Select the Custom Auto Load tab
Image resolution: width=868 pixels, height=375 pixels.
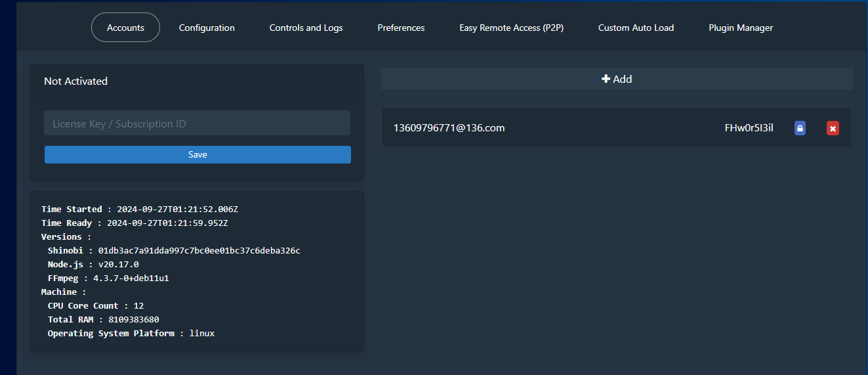636,28
